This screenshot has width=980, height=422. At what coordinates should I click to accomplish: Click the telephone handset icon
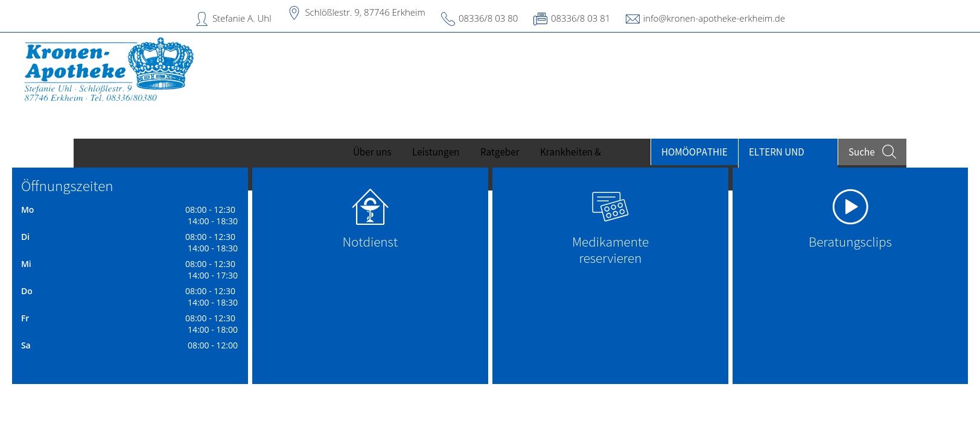click(448, 19)
